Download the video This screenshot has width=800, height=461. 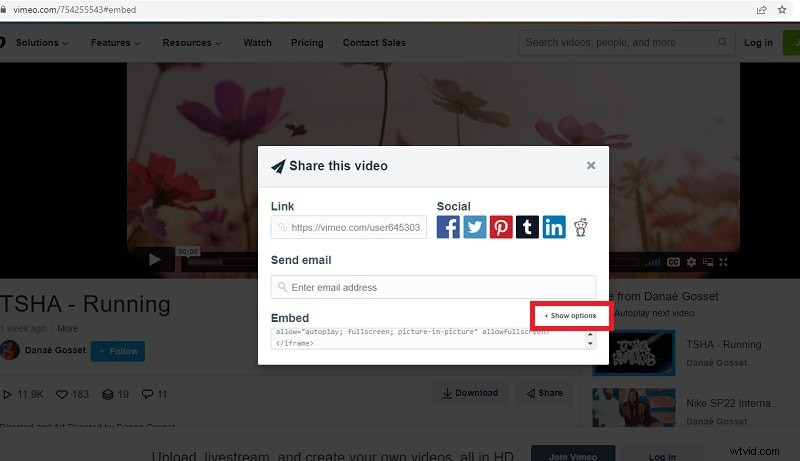470,393
